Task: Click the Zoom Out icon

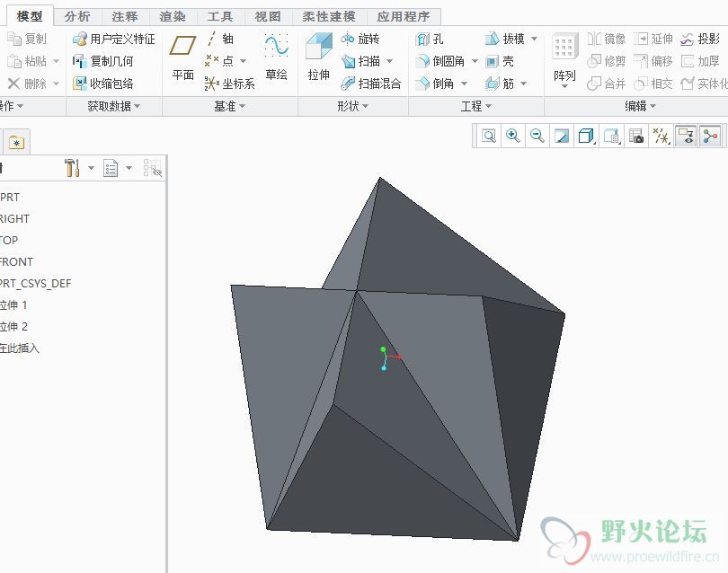Action: coord(537,136)
